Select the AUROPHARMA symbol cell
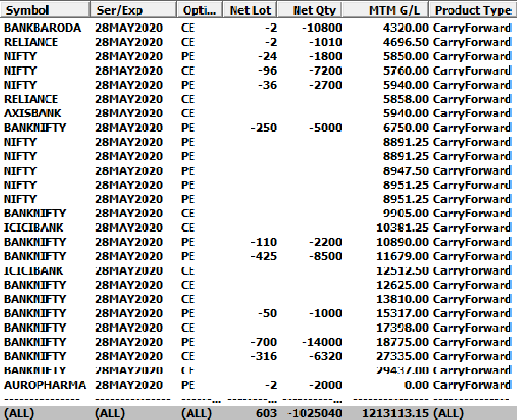Viewport: 517px width, 420px height. (x=45, y=385)
